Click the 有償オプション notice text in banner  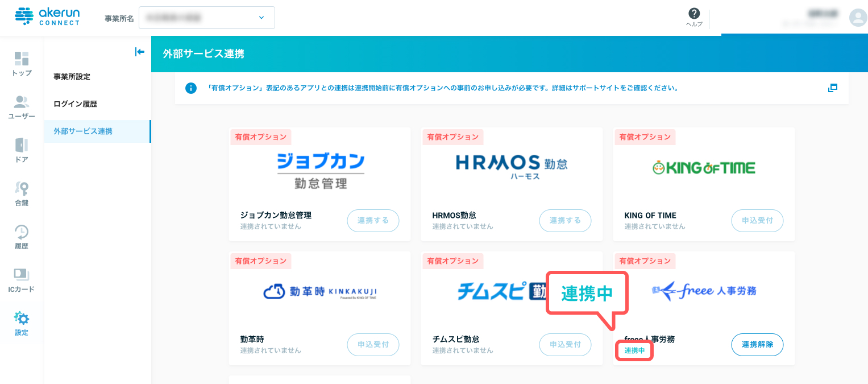(442, 88)
